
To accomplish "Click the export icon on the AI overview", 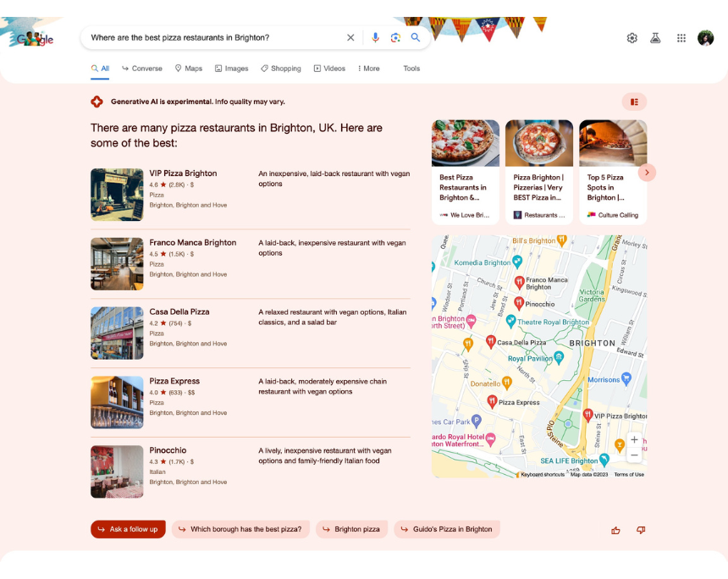I will pyautogui.click(x=634, y=101).
